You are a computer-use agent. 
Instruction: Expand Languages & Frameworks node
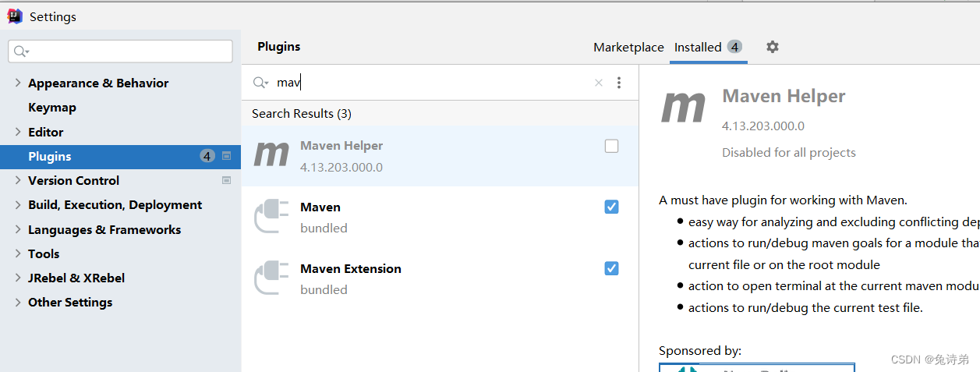[x=18, y=229]
